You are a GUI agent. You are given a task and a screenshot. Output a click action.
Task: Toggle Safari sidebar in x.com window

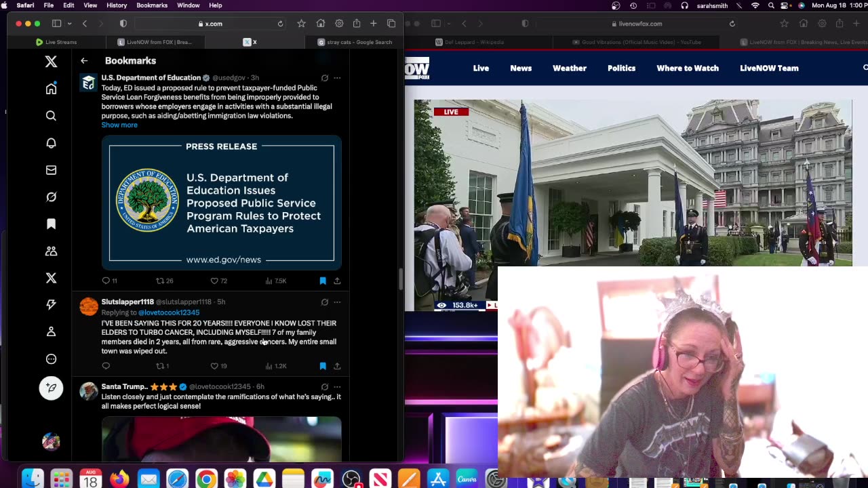[56, 24]
